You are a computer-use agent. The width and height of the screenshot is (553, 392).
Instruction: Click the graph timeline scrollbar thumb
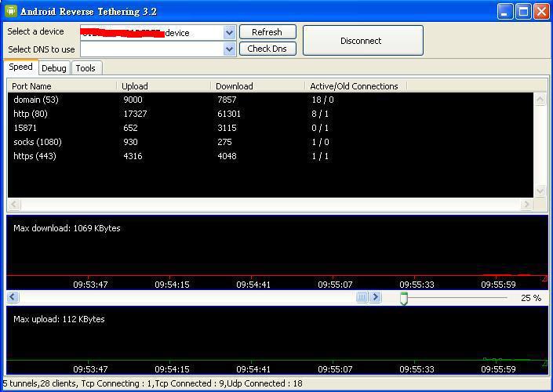click(362, 297)
